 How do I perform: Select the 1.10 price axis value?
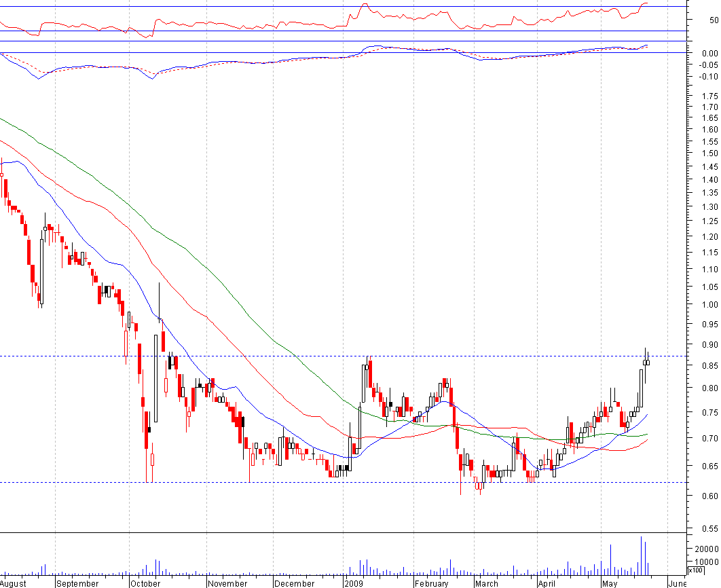pyautogui.click(x=710, y=270)
